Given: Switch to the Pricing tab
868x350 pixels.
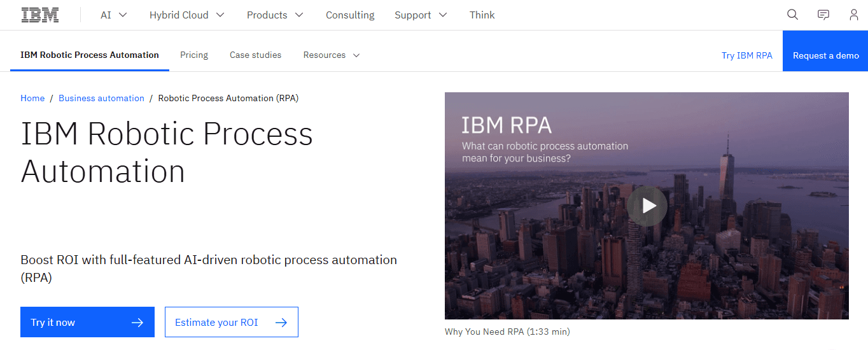Looking at the screenshot, I should [x=194, y=55].
